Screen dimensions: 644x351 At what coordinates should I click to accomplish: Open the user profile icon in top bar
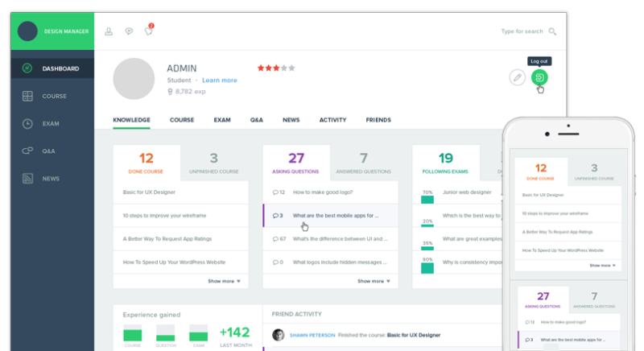(x=109, y=31)
